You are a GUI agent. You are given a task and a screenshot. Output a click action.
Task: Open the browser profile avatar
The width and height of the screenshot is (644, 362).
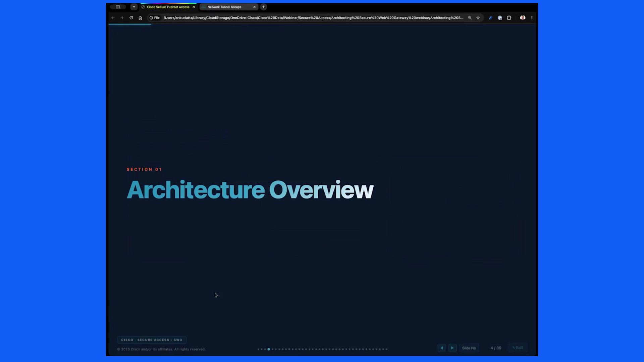[523, 18]
